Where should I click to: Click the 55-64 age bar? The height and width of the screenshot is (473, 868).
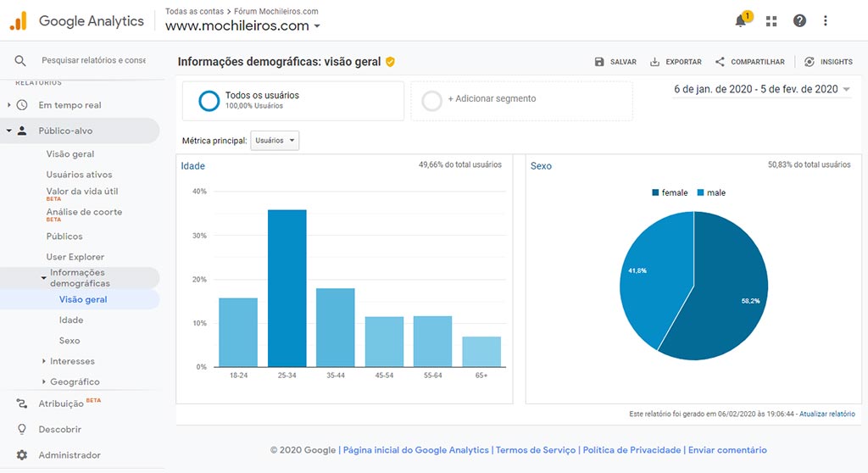point(433,341)
